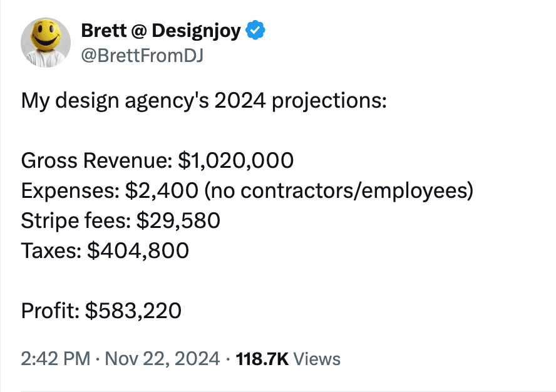Click the word "Expenses:"
This screenshot has width=556, height=392.
click(70, 191)
